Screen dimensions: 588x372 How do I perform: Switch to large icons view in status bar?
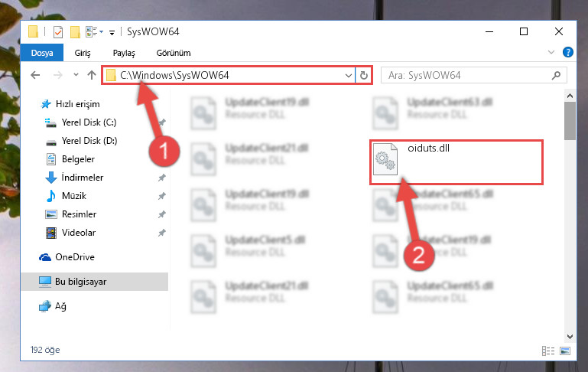click(565, 351)
